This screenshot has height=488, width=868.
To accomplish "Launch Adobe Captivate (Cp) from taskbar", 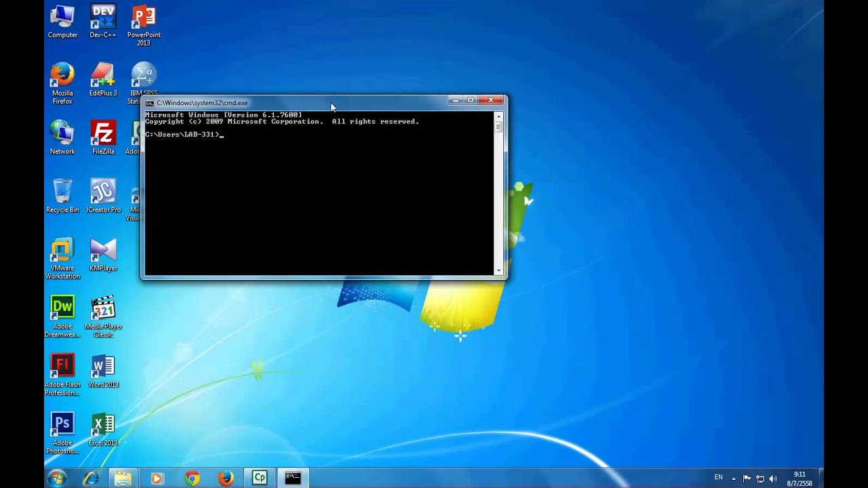I will 260,478.
